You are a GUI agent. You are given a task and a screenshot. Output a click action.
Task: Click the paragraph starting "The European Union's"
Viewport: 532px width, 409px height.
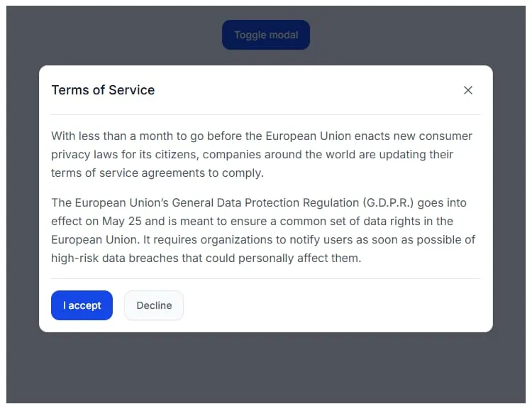(x=263, y=230)
